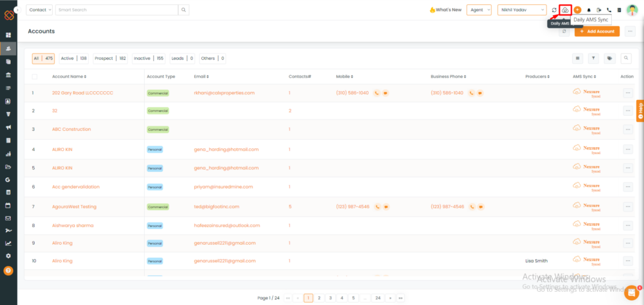644x305 pixels.
Task: Tick the select-all checkbox in table header
Action: point(35,77)
